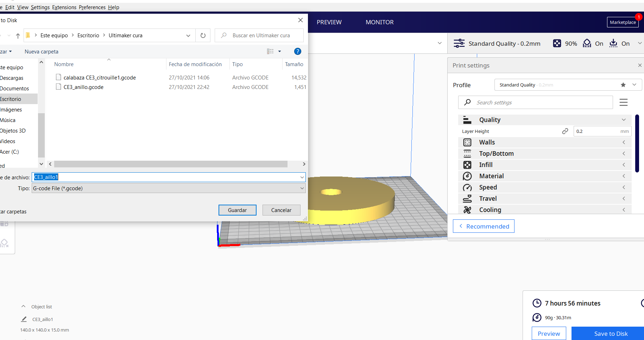Refresh the Ultimaker cura folder listing
Image resolution: width=644 pixels, height=340 pixels.
203,36
